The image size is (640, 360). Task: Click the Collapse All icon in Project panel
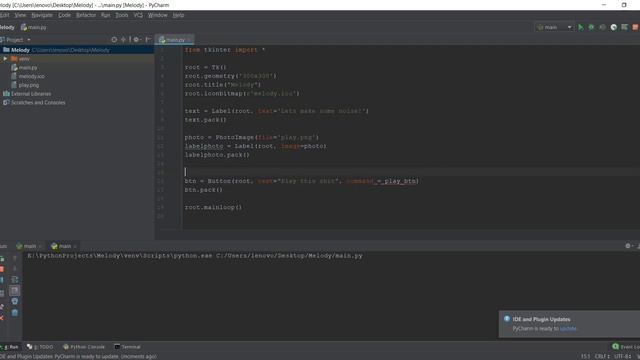(x=123, y=40)
